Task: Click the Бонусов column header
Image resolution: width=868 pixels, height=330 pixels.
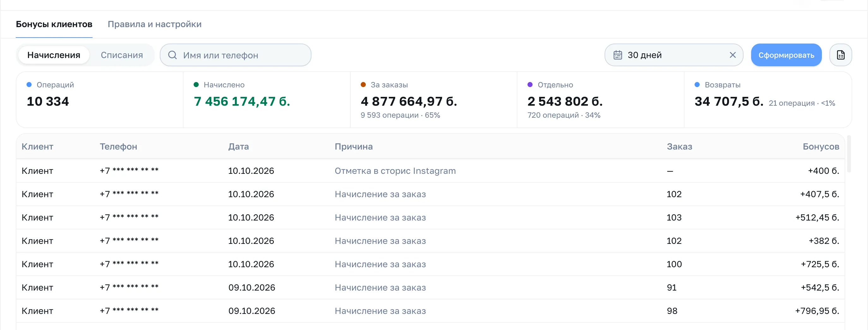Action: (x=821, y=146)
